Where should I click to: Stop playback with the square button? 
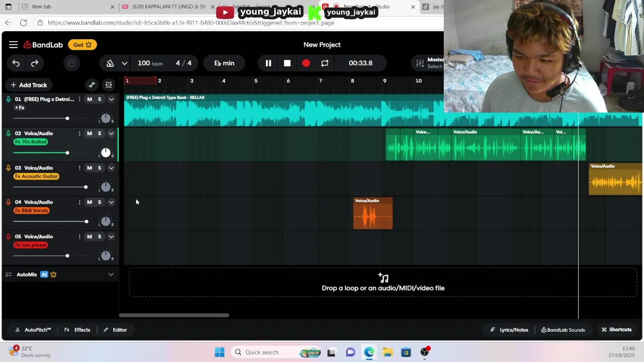[287, 63]
